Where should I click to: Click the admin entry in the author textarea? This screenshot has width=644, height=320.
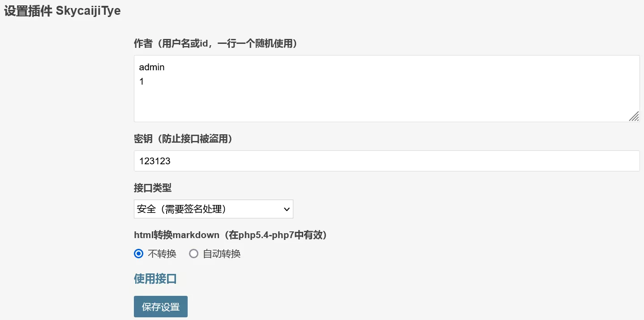coord(152,67)
